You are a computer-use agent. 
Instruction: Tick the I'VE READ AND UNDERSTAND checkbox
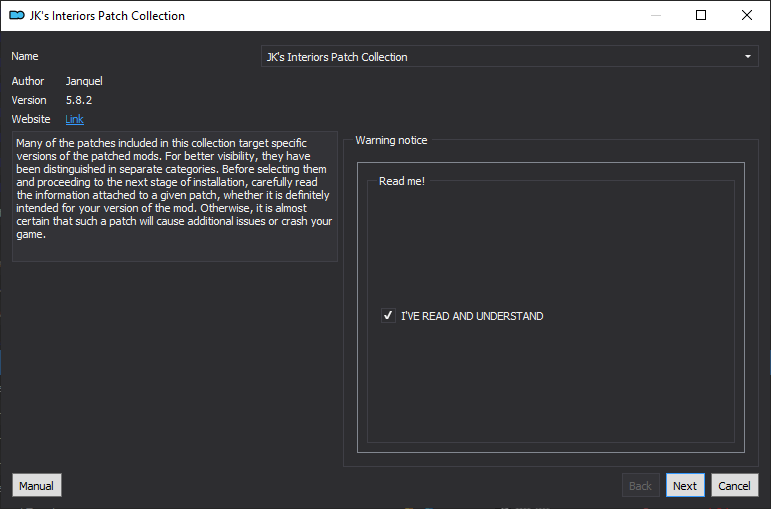pyautogui.click(x=388, y=315)
